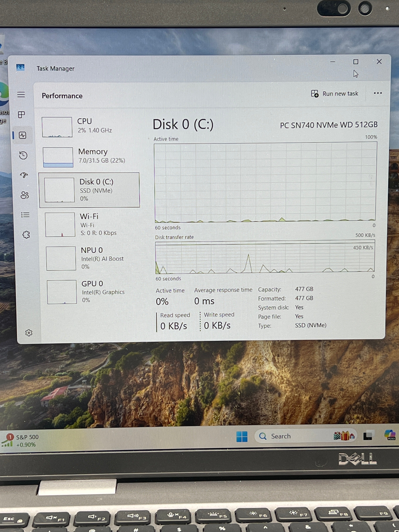Open the Users page icon
The height and width of the screenshot is (532, 399).
click(x=25, y=195)
